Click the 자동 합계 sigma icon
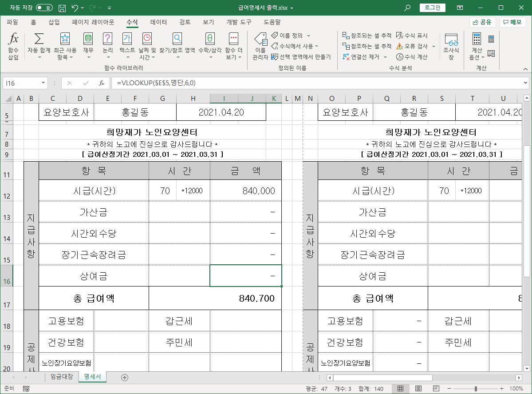Screen dimensions: 532x394 tap(39, 39)
